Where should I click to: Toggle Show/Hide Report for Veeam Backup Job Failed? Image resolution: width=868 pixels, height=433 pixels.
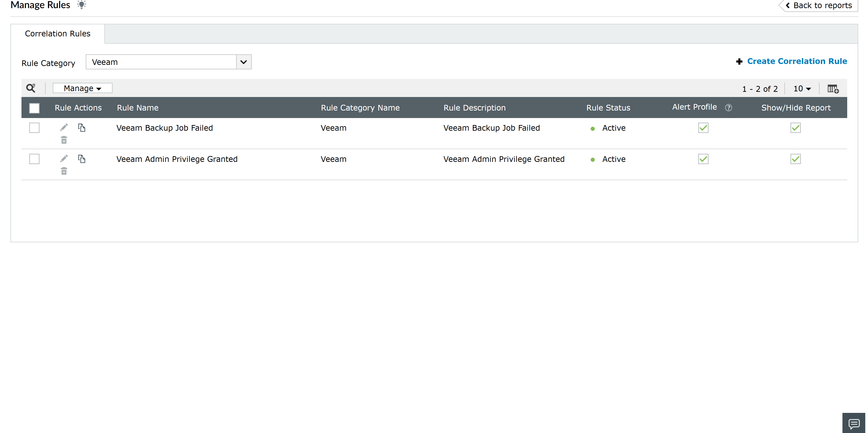(795, 128)
